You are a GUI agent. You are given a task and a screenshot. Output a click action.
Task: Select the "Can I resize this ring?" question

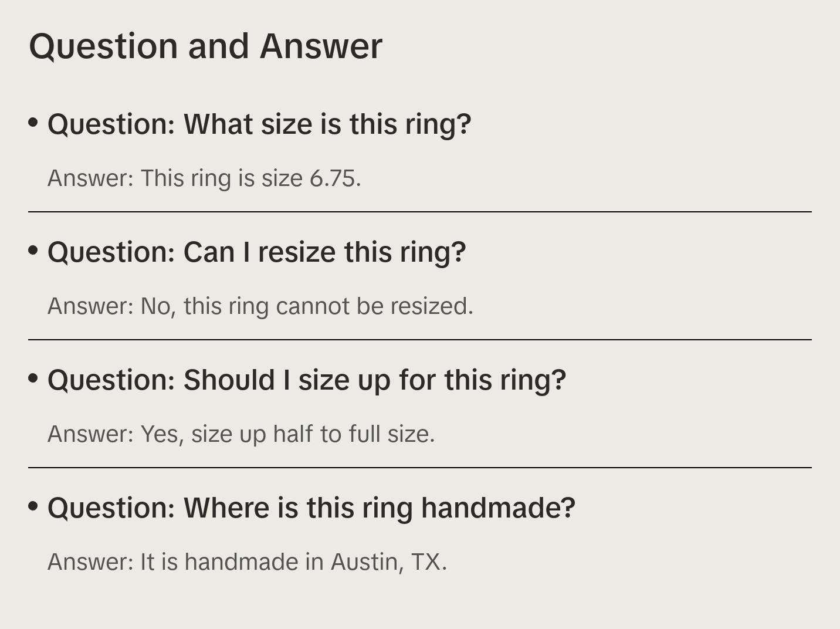click(x=257, y=252)
